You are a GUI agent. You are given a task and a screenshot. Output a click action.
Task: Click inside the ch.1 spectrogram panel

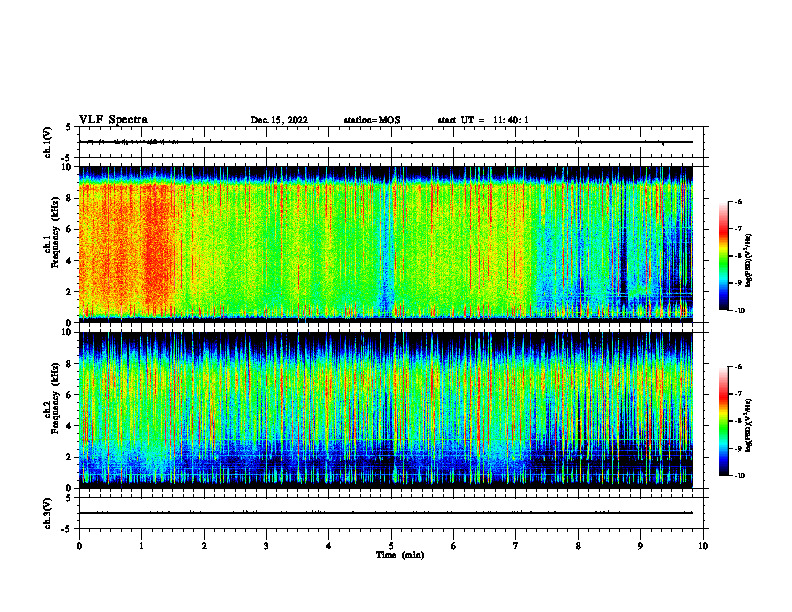pyautogui.click(x=386, y=244)
